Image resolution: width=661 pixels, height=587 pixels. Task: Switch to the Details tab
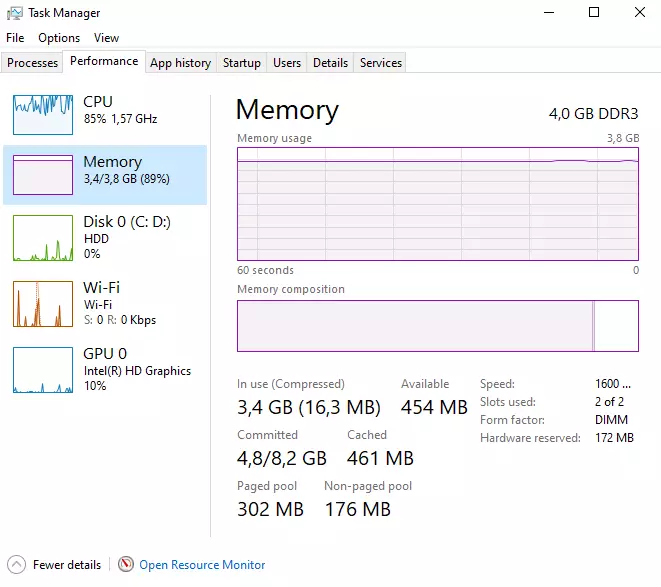(330, 63)
